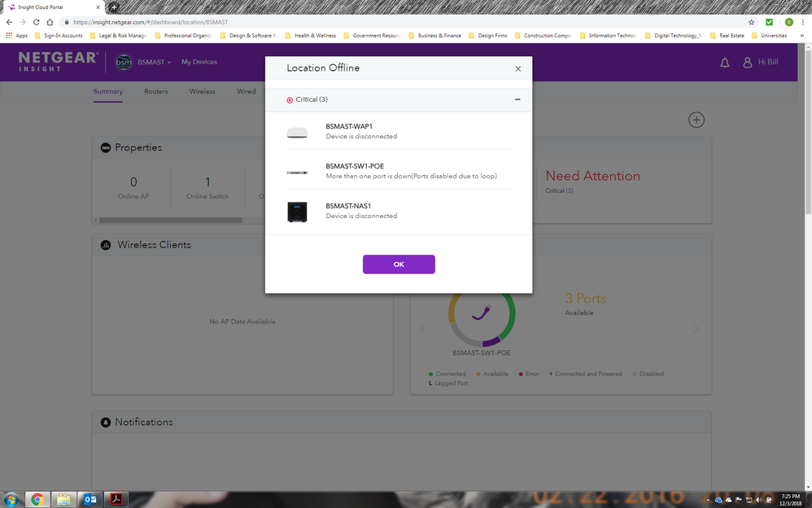Click the Wireless Clients panel icon
Image resolution: width=812 pixels, height=508 pixels.
[x=106, y=245]
